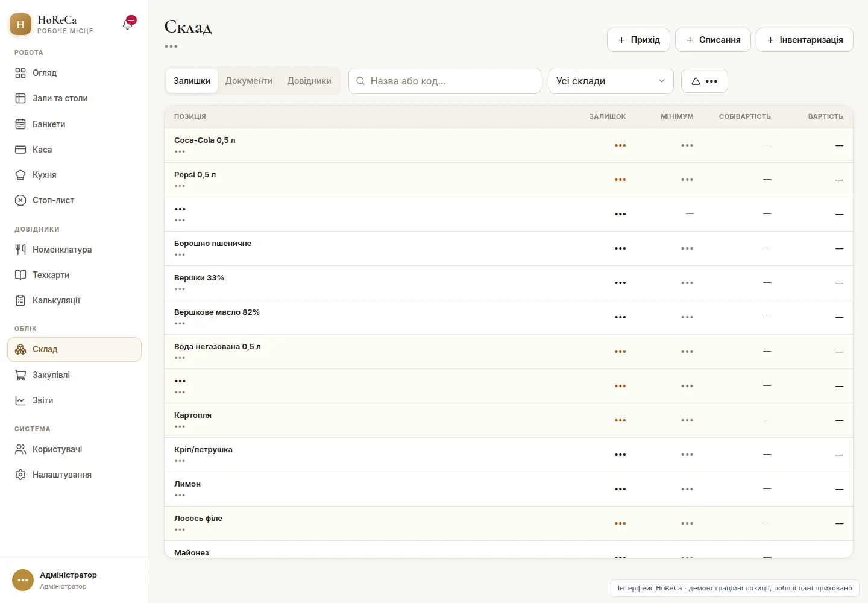Expand the Усі склади dropdown
The width and height of the screenshot is (868, 603).
coord(611,81)
